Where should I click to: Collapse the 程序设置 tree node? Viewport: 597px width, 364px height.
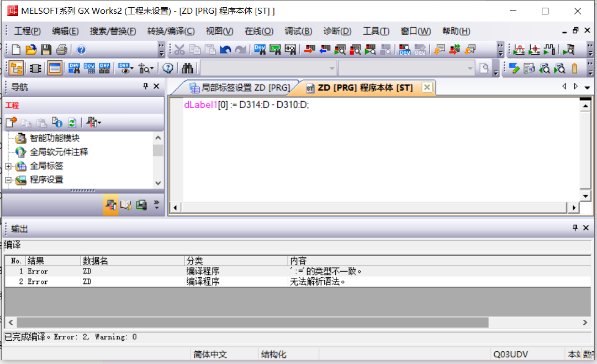click(x=8, y=180)
